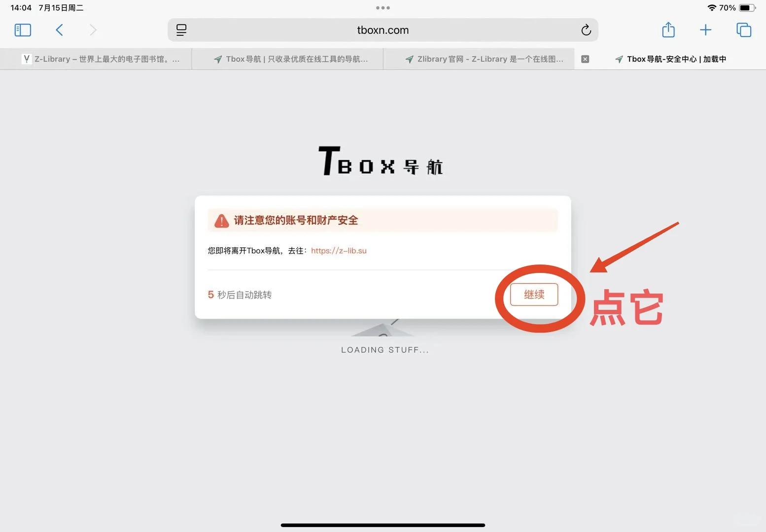This screenshot has height=532, width=766.
Task: Open the page settings reader icon
Action: [181, 30]
